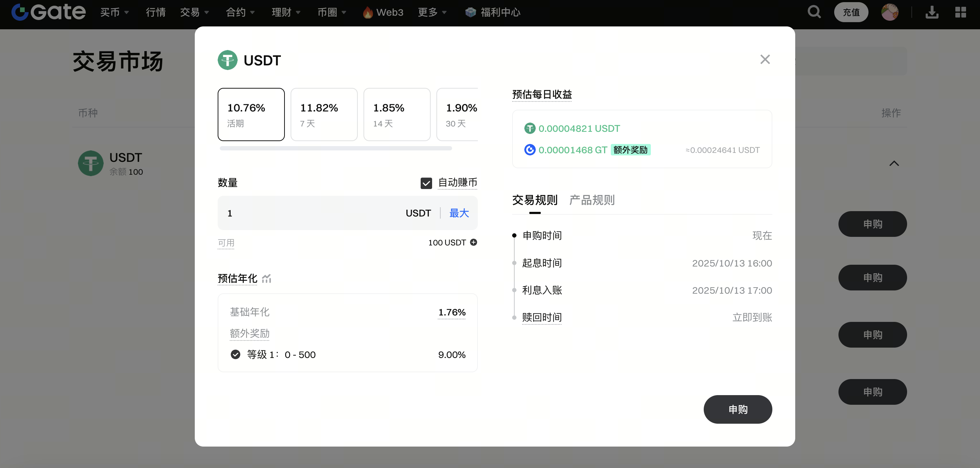
Task: Switch to the 产品规则 tab
Action: pos(592,200)
